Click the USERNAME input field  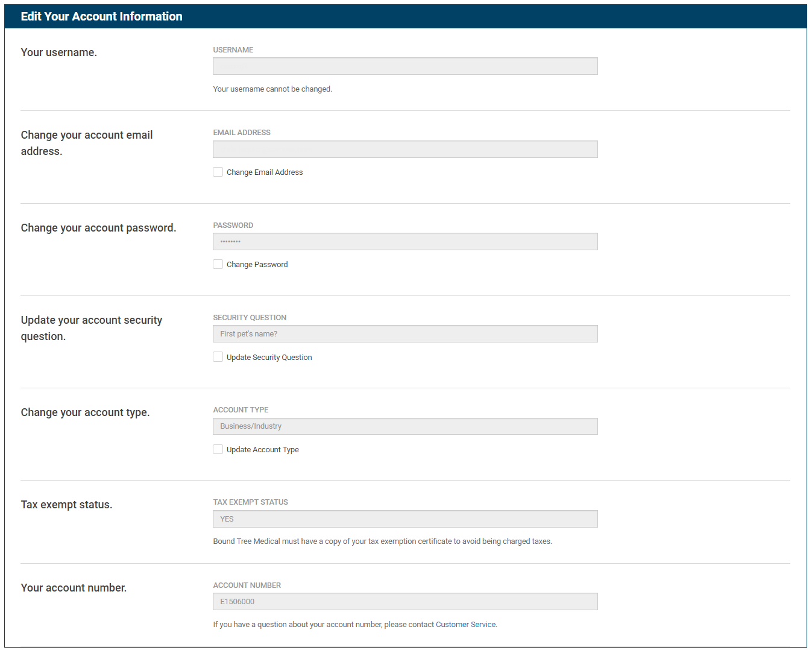[404, 66]
